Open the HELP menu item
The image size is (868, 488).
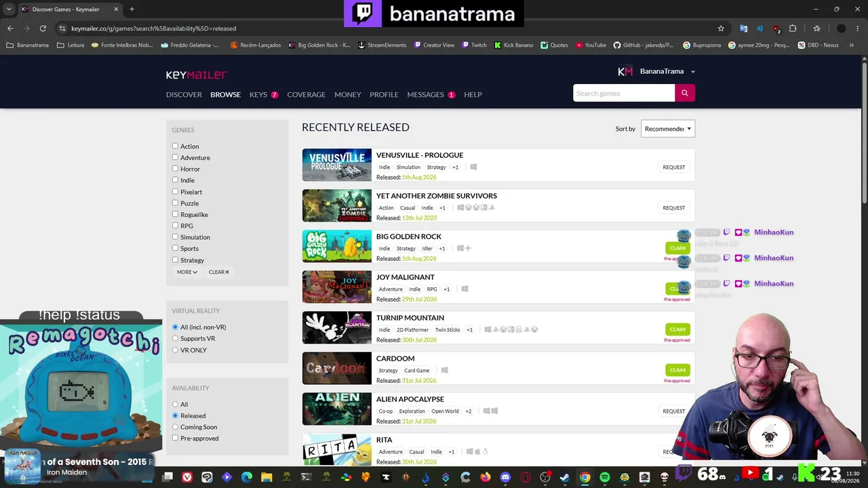click(x=473, y=94)
